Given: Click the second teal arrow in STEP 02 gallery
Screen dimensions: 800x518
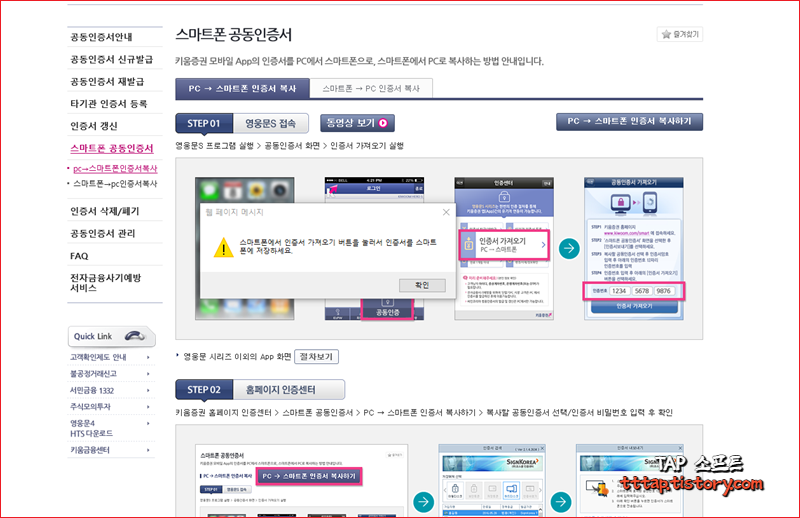Looking at the screenshot, I should 561,502.
